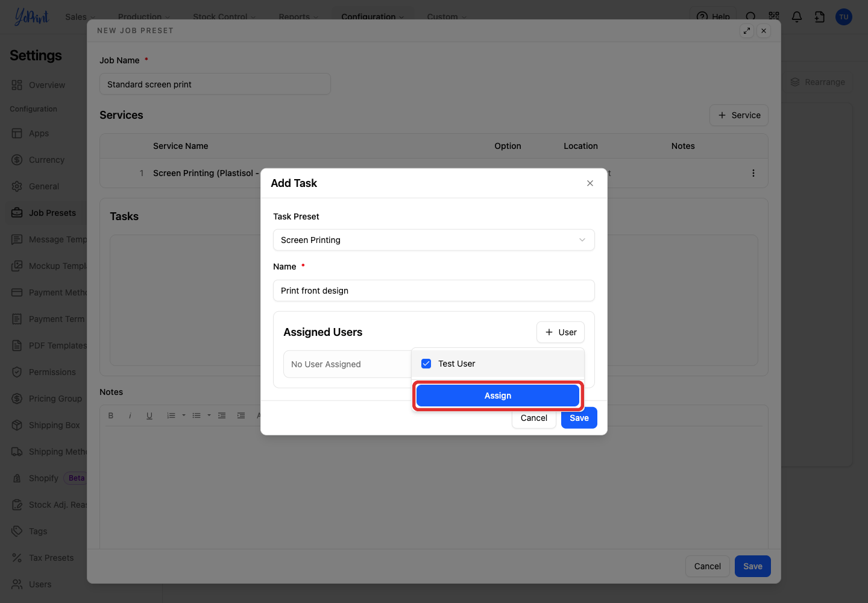The image size is (868, 603).
Task: Click the Rearrange button
Action: pyautogui.click(x=818, y=82)
